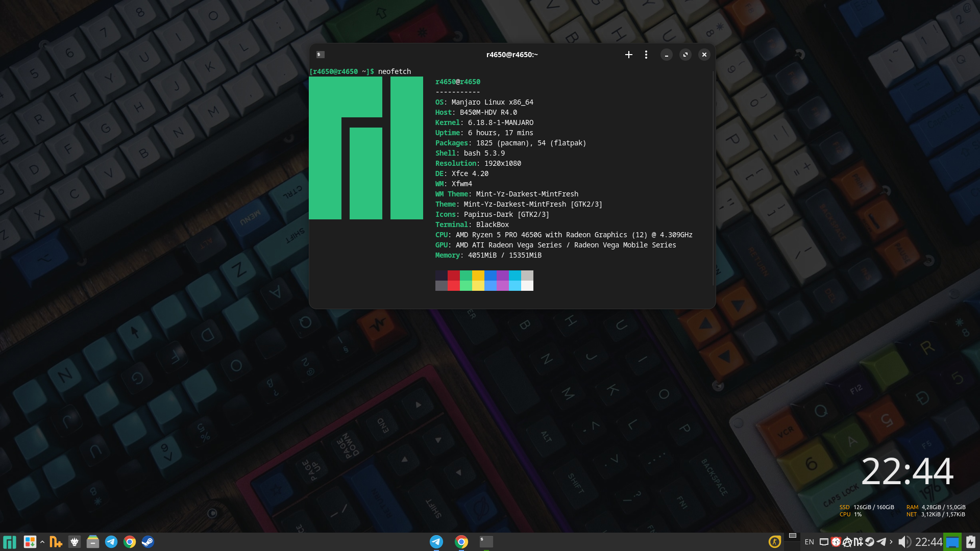Screen dimensions: 980x551
Task: Open BlackBox three-dot menu
Action: coord(646,55)
